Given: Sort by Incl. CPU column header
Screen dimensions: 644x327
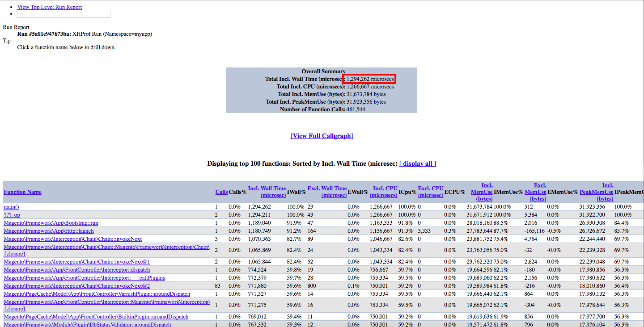Looking at the screenshot, I should (x=385, y=192).
